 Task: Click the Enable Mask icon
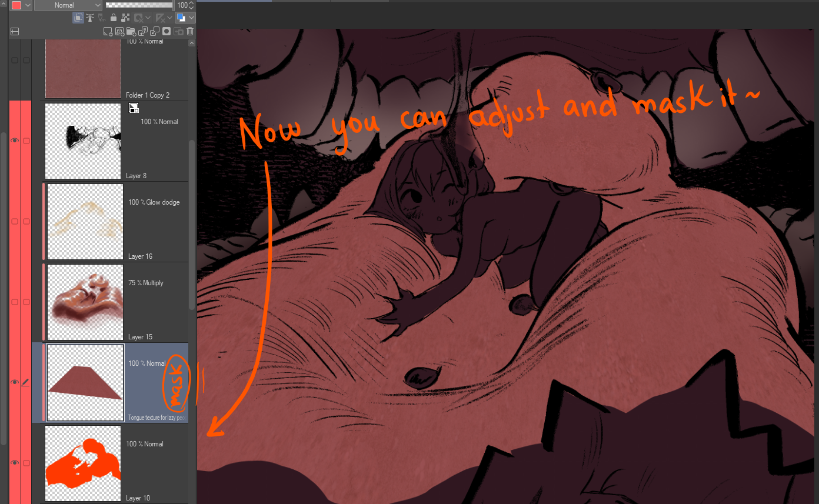coord(138,18)
